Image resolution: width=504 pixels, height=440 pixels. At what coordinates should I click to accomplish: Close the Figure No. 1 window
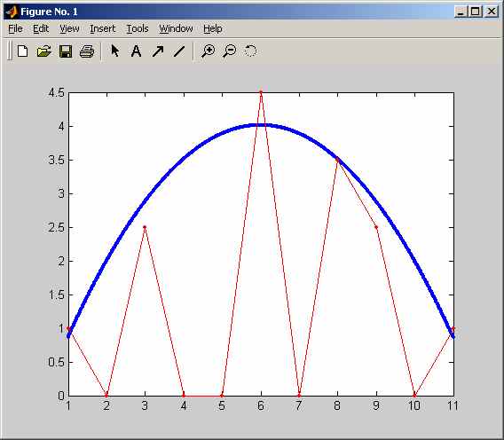point(492,12)
